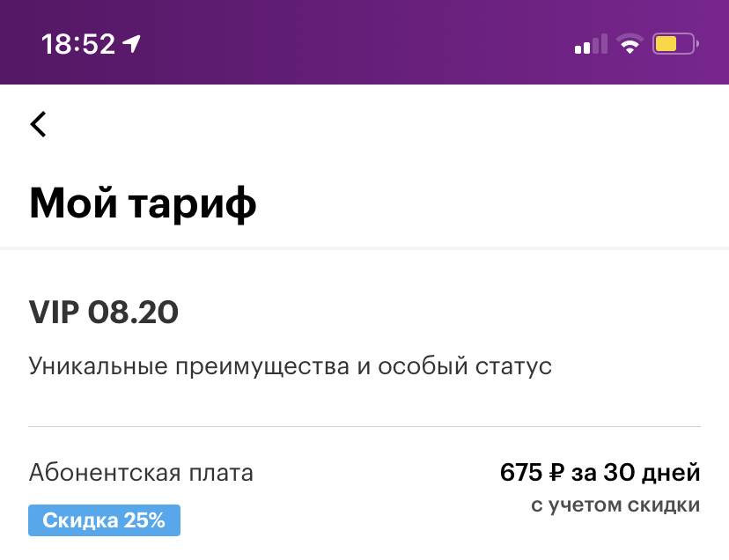Screen dimensions: 729x560
Task: Tap the ruble sign in the price
Action: coord(556,473)
